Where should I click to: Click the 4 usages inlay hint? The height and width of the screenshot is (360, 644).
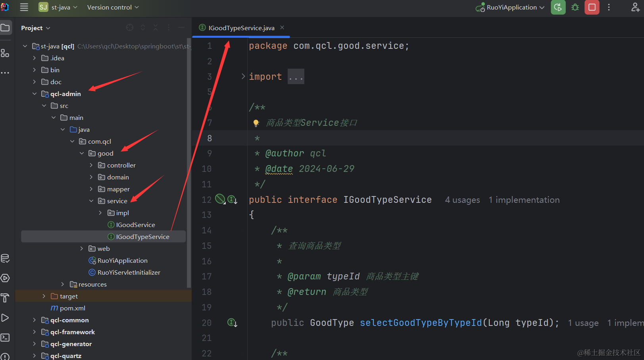[462, 200]
